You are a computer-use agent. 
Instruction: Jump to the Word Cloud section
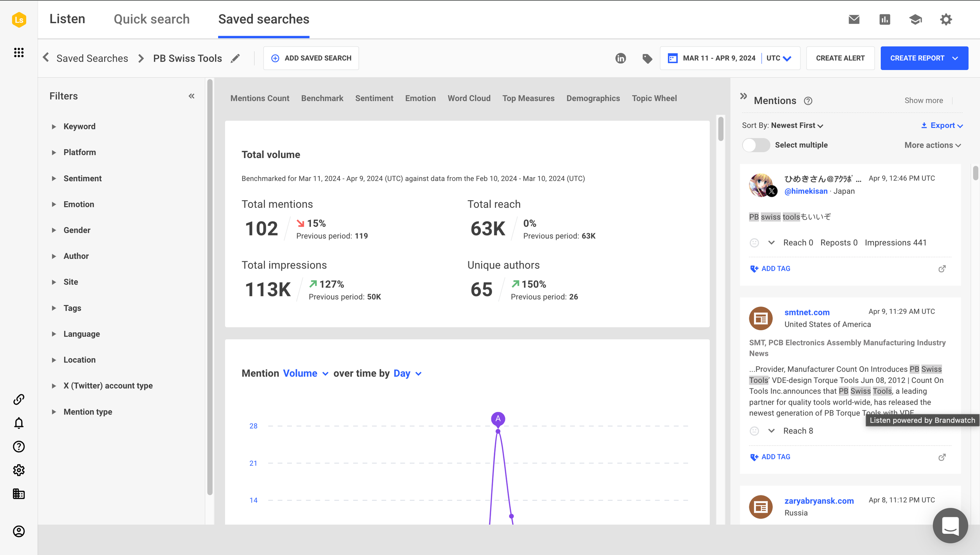[x=469, y=98]
